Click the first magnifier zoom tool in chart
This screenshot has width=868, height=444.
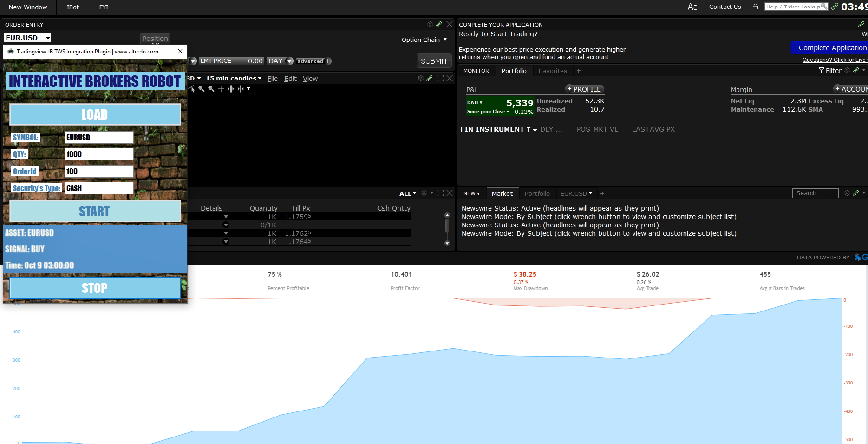202,88
